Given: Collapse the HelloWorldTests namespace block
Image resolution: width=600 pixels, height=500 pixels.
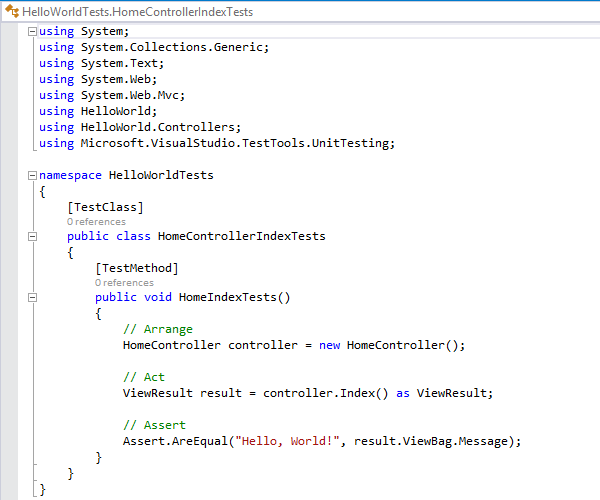Looking at the screenshot, I should 33,176.
